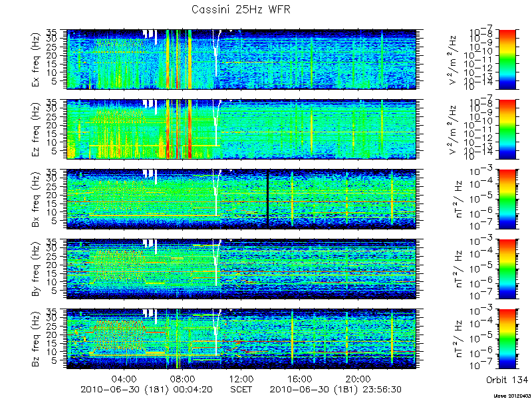Click the Bz spectrogram panel
Image resolution: width=532 pixels, height=399 pixels.
tap(241, 339)
